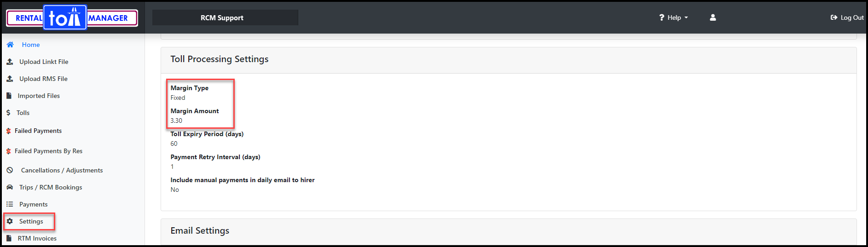868x247 pixels.
Task: Open Failed Payments By Res page
Action: (x=48, y=151)
